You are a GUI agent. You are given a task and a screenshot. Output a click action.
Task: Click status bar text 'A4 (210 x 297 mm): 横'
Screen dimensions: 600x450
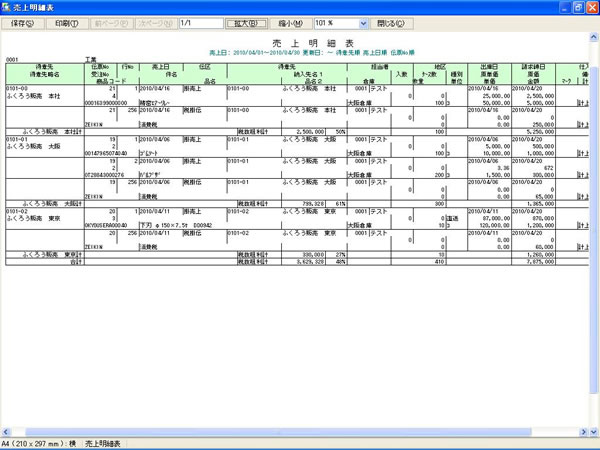39,444
